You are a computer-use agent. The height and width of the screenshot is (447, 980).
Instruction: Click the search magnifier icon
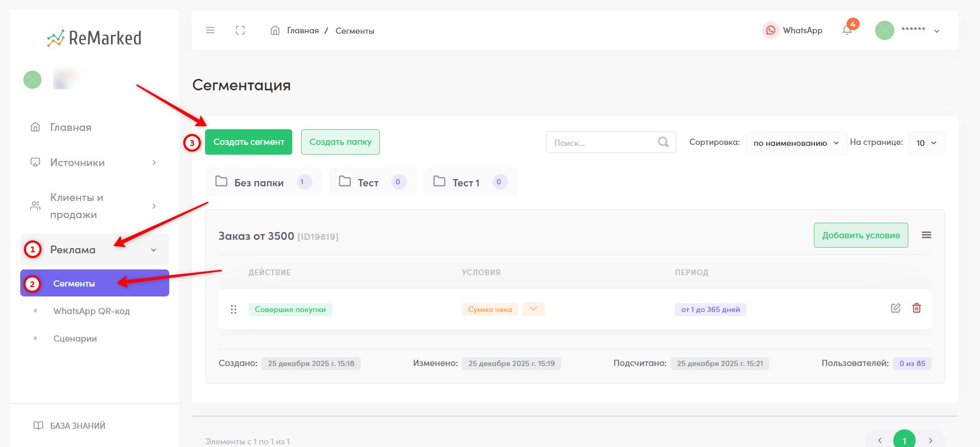(x=663, y=142)
